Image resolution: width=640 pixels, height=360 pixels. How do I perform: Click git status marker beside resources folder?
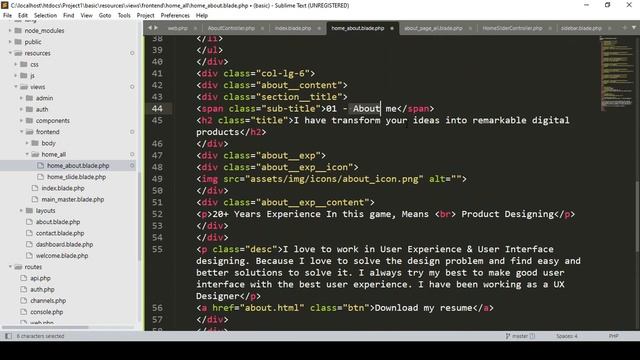click(x=132, y=53)
